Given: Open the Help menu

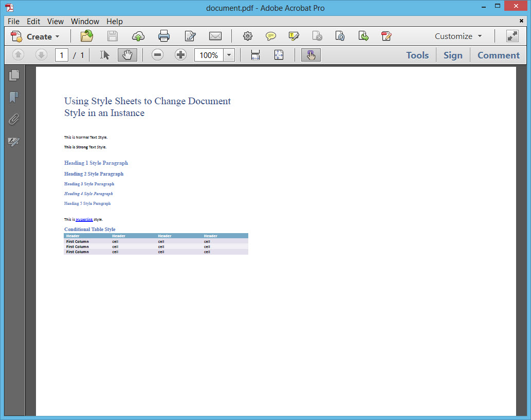Looking at the screenshot, I should [115, 21].
